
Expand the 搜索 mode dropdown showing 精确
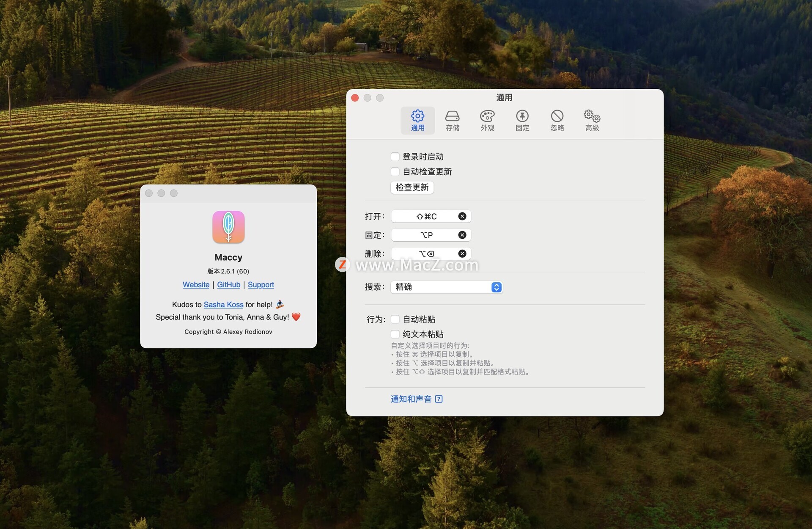coord(447,287)
